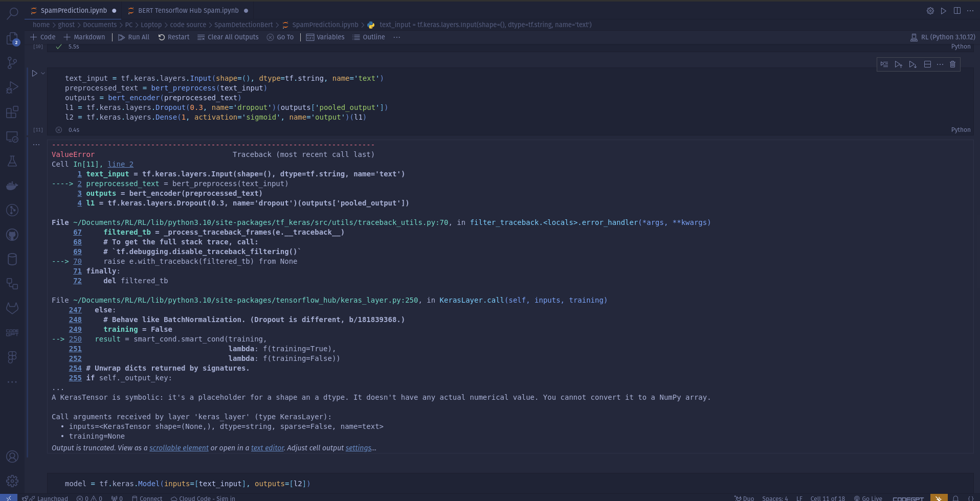Screen dimensions: 980x501
Task: Clear All Outputs in the notebook
Action: pos(228,37)
